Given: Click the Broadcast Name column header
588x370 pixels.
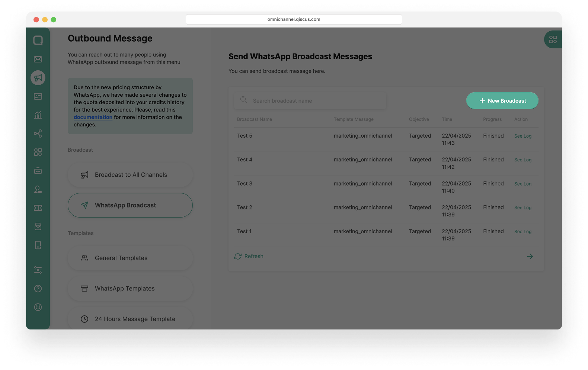Looking at the screenshot, I should [255, 119].
